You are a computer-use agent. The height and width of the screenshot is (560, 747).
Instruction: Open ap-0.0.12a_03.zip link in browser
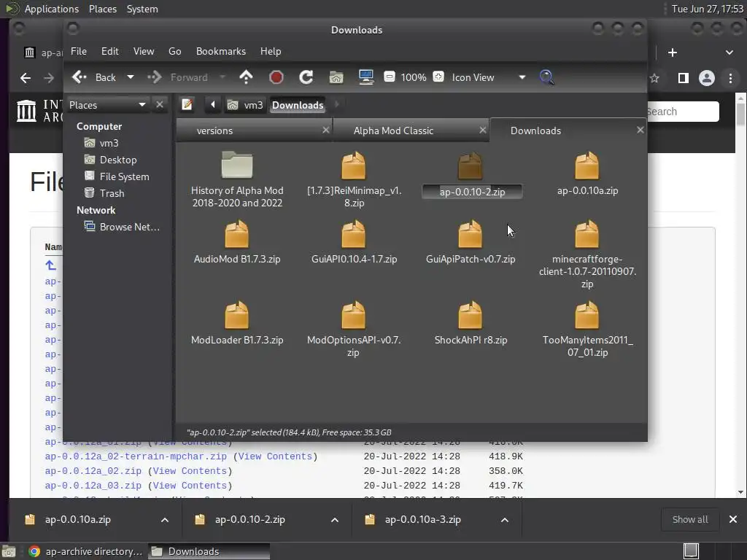tap(93, 485)
